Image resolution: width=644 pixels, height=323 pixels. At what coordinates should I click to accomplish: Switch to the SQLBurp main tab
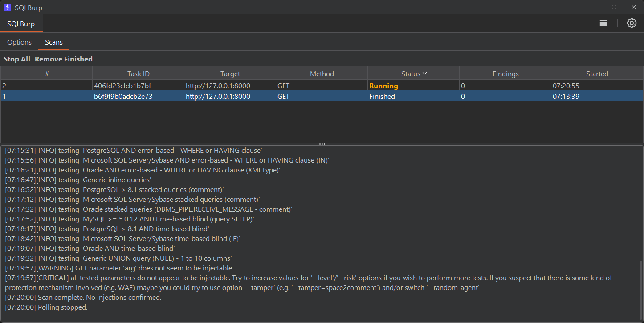click(21, 24)
